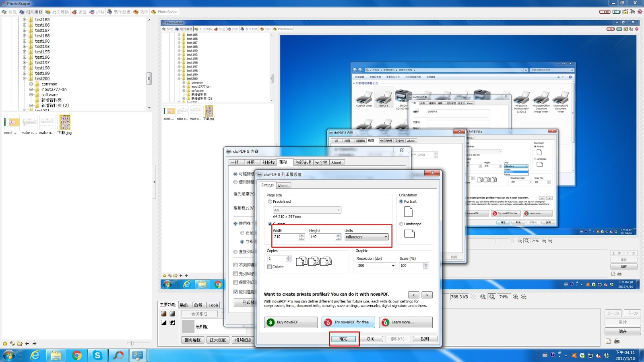Image resolution: width=644 pixels, height=362 pixels.
Task: Expand the software folder in the main tree
Action: [x=31, y=95]
